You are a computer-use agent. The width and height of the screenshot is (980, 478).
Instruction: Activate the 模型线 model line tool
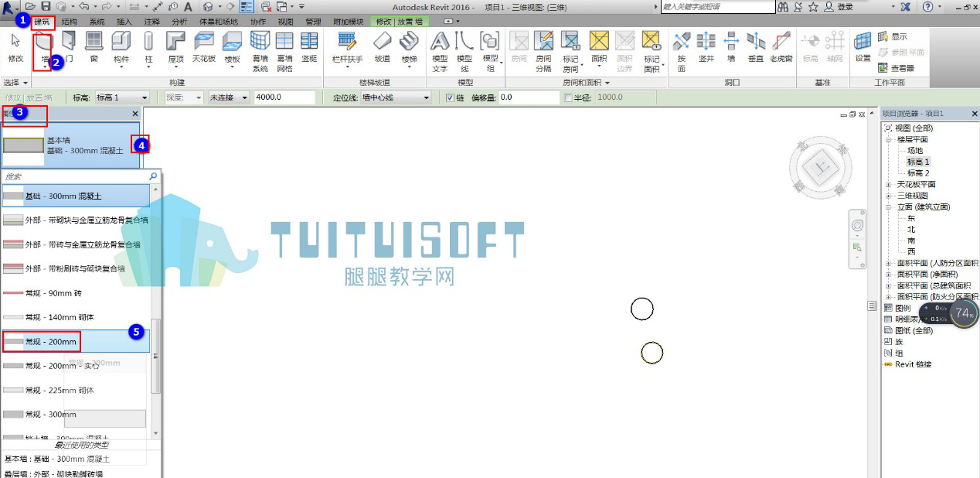point(464,51)
